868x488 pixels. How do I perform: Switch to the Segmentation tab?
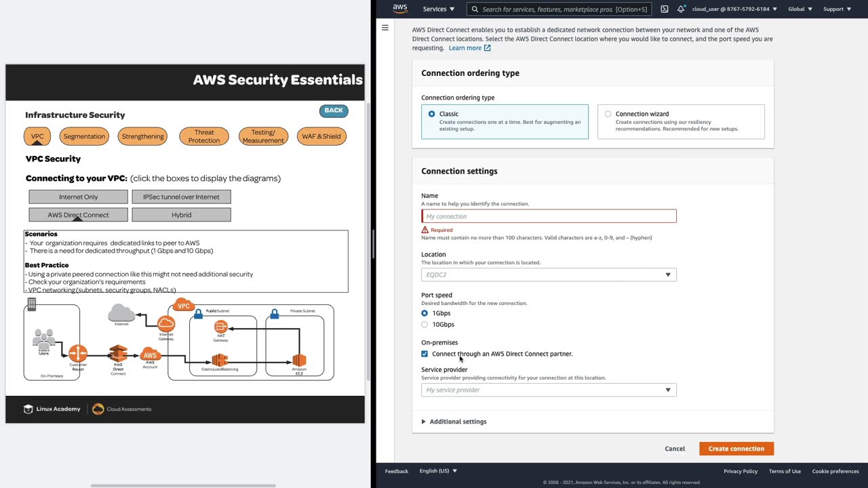pyautogui.click(x=84, y=136)
